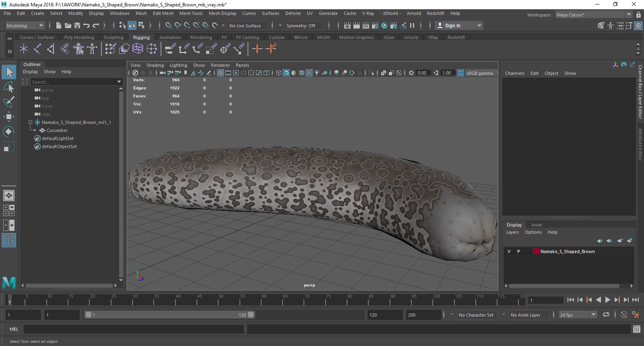Toggle the loop playback button

click(x=606, y=315)
